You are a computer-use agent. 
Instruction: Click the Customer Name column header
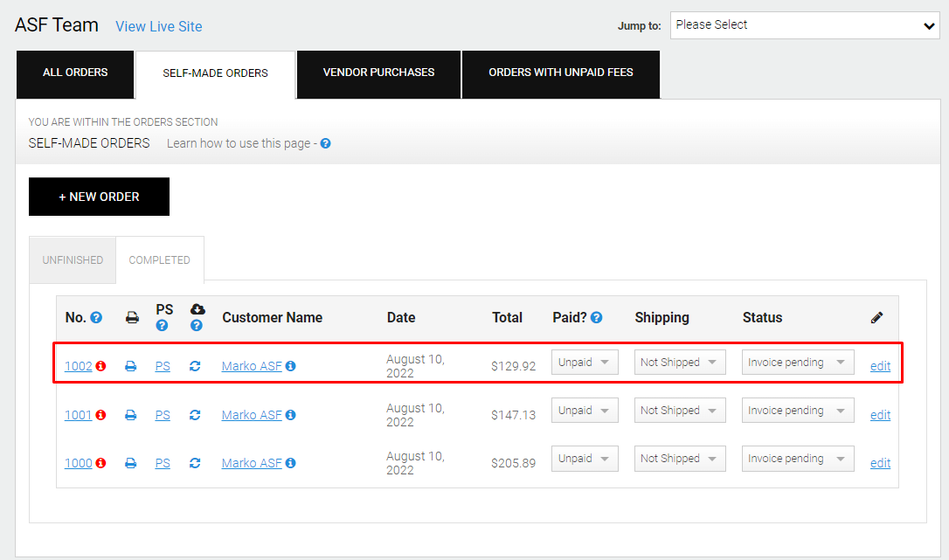pyautogui.click(x=273, y=317)
